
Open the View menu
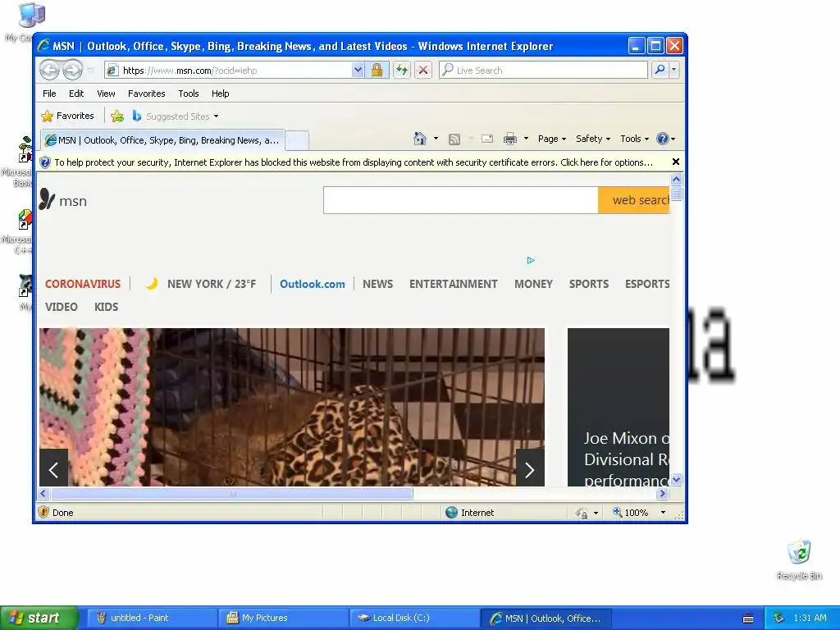point(106,94)
